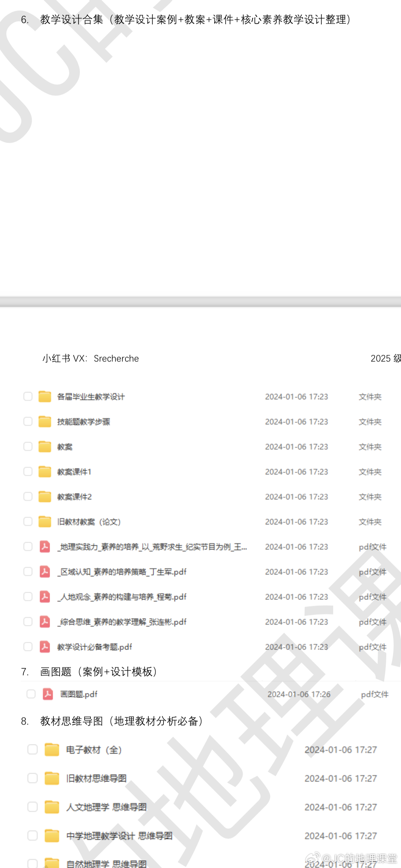Click the 8. 教材思维导图 section heading
Screen dimensions: 401x868
(121, 721)
